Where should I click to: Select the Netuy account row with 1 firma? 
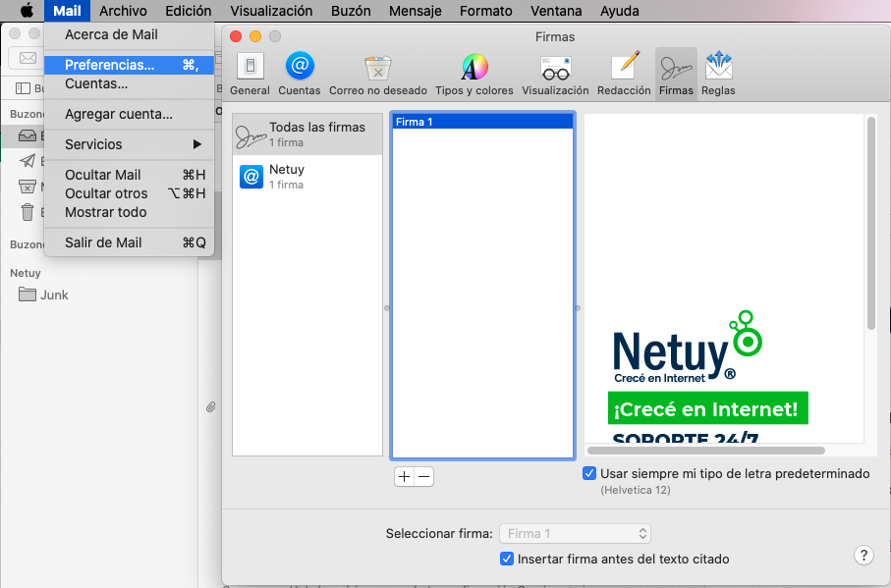coord(307,177)
